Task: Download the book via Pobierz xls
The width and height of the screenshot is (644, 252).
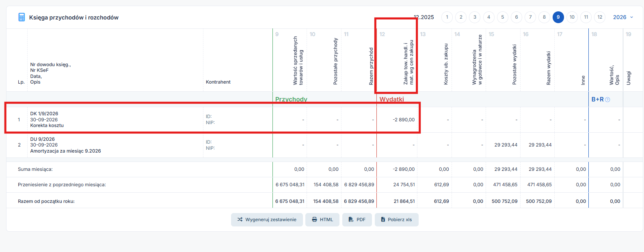Action: 397,220
